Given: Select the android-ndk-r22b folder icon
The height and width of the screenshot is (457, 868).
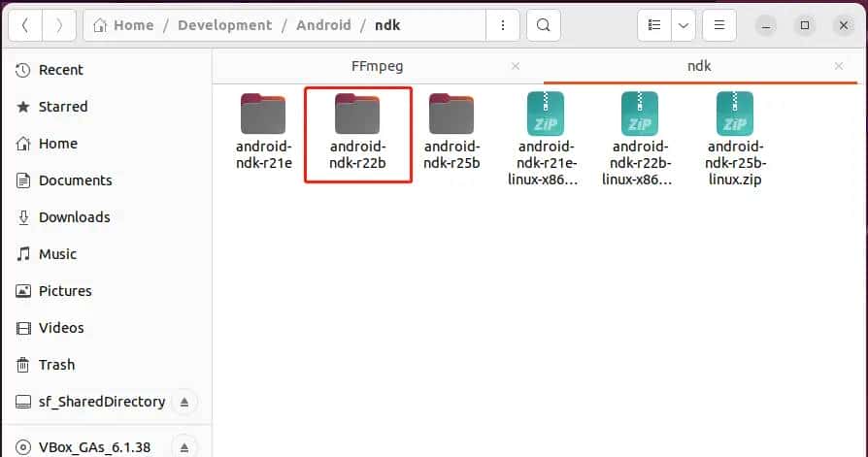Looking at the screenshot, I should 357,114.
